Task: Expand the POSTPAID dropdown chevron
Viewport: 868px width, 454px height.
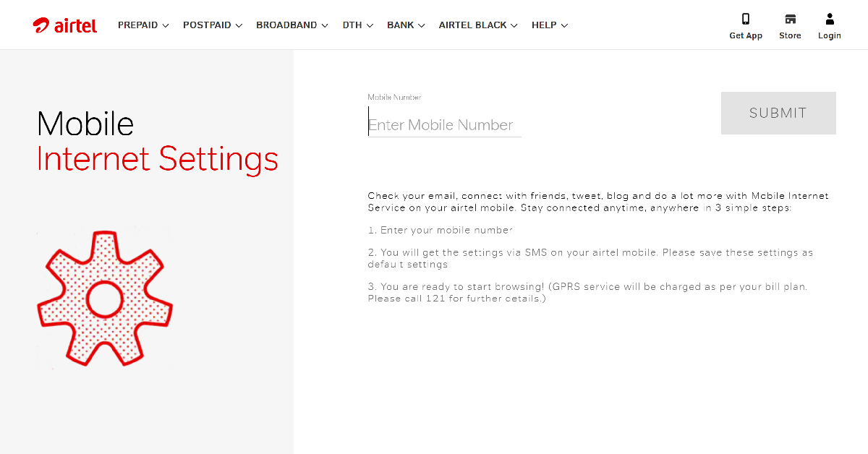Action: point(239,25)
